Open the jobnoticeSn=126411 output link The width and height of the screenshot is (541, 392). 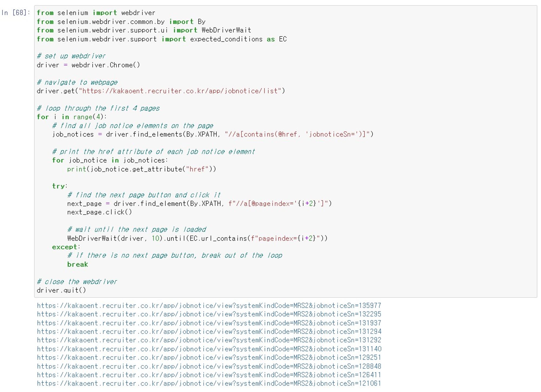point(209,375)
